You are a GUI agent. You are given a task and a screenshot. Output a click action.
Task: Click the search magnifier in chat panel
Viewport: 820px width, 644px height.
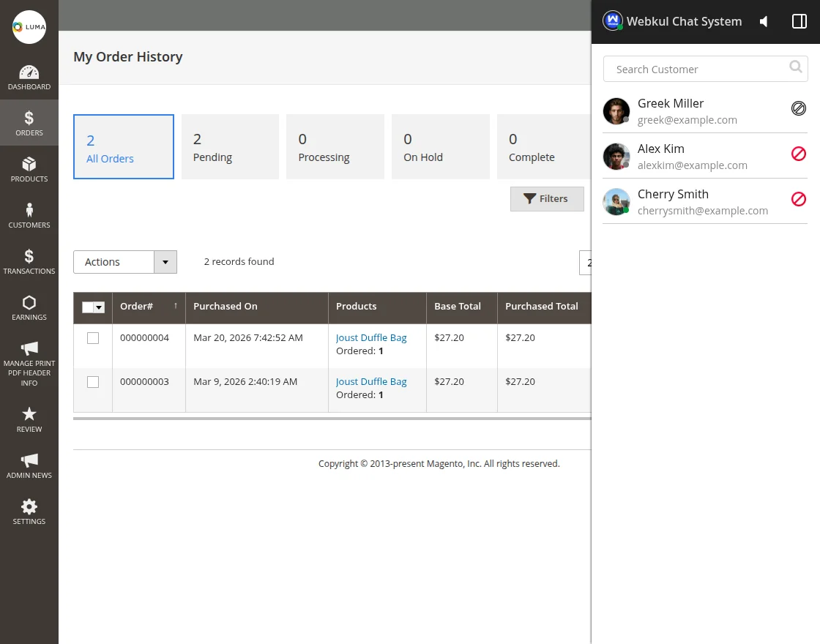coord(796,67)
